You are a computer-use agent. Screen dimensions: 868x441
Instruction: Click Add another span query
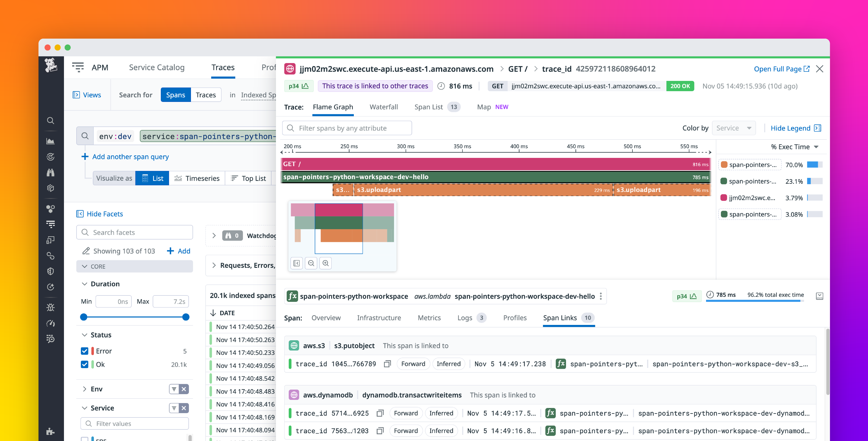[x=130, y=157]
